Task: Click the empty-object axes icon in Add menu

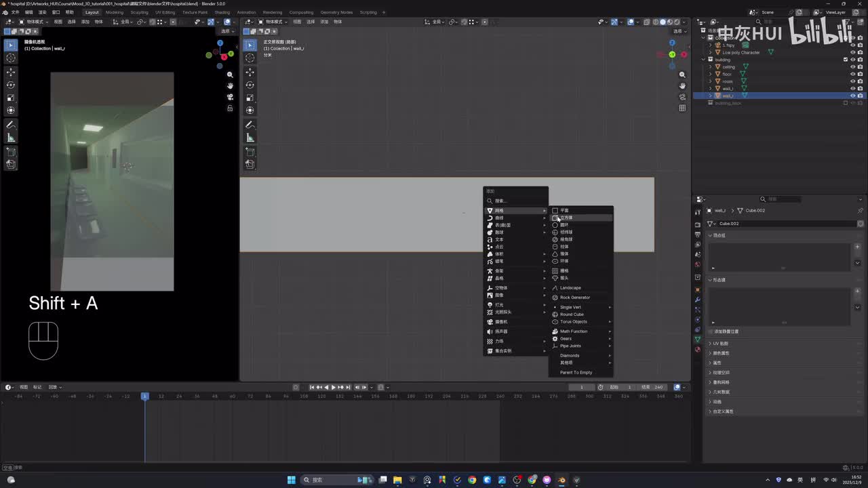Action: coord(490,287)
